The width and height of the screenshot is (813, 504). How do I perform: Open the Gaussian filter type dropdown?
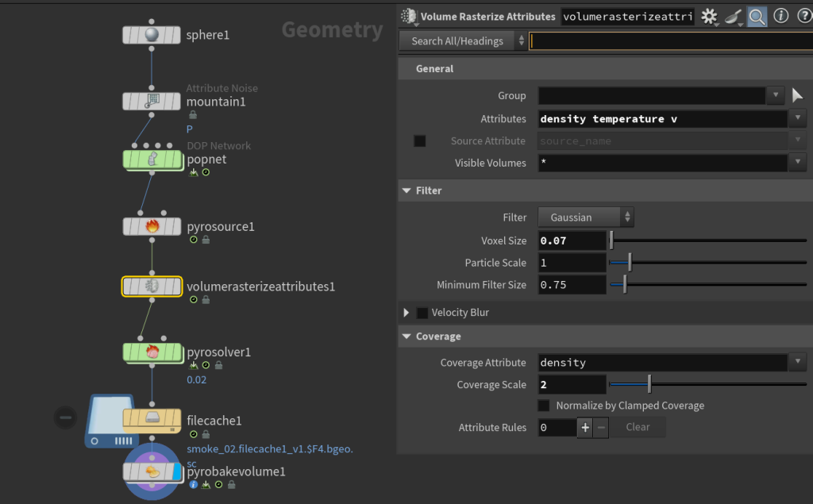pyautogui.click(x=586, y=217)
